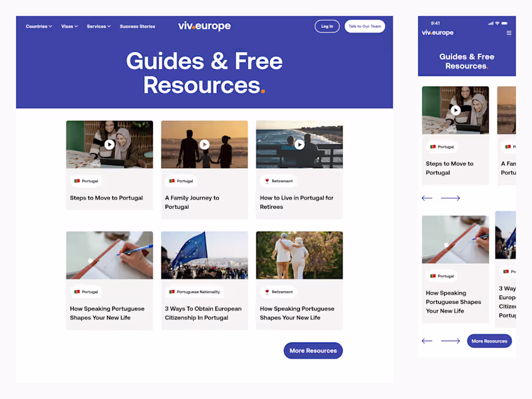Play the How to Live in Portugal for Retirees video
Screen dimensions: 532x399
coord(299,144)
